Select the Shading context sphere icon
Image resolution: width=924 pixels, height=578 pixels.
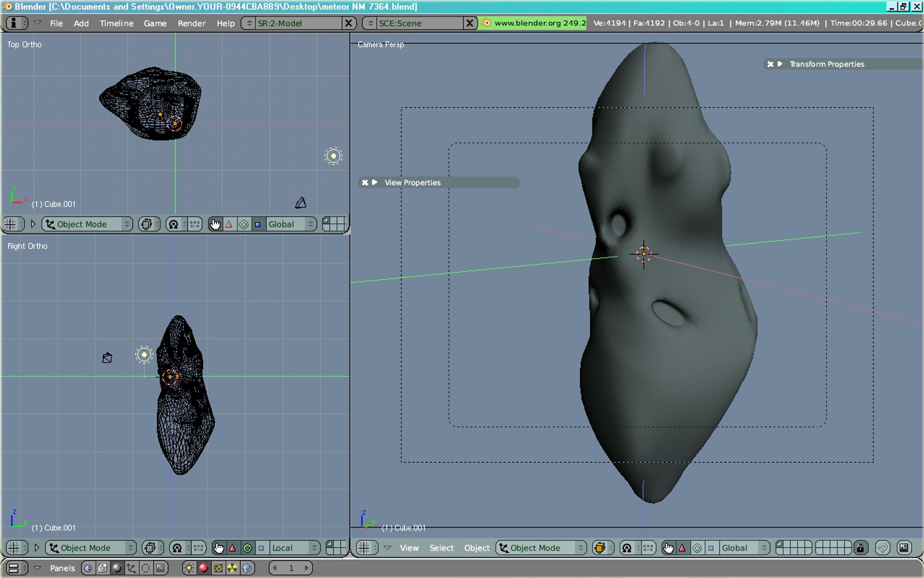pyautogui.click(x=117, y=568)
